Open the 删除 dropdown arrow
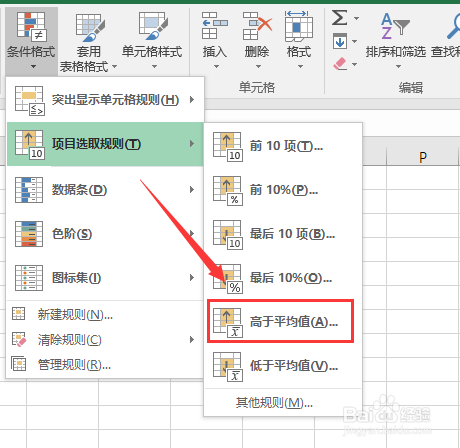This screenshot has height=448, width=460. pyautogui.click(x=258, y=67)
